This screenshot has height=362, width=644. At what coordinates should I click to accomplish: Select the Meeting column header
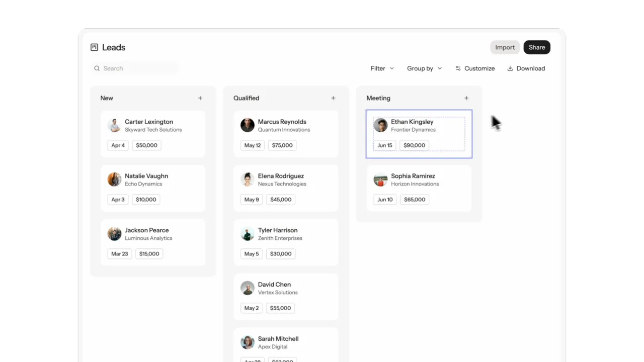pyautogui.click(x=378, y=98)
